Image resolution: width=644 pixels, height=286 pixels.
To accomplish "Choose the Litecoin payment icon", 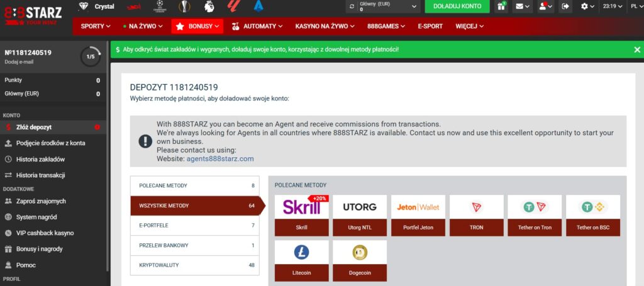I will coord(301,252).
